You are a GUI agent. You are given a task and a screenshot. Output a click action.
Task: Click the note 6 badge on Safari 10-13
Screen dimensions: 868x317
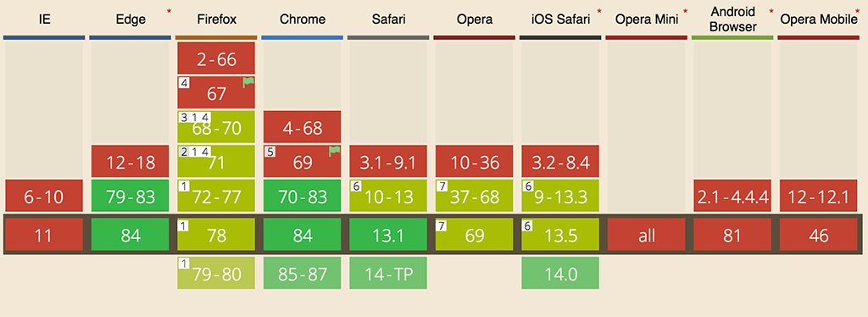(356, 186)
